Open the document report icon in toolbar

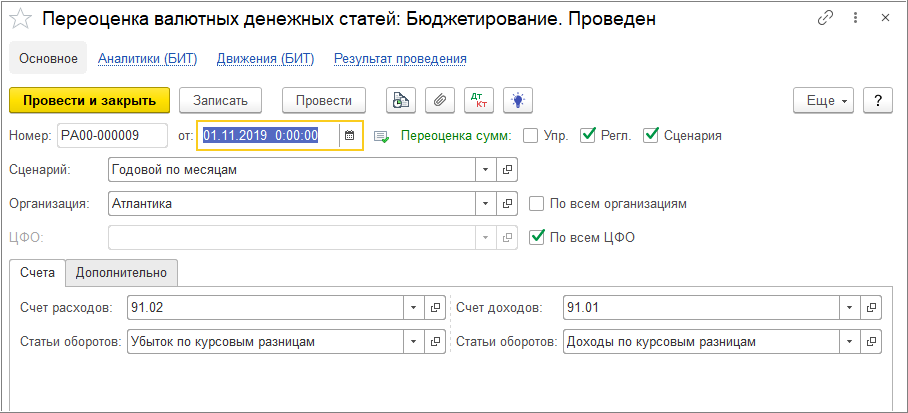[401, 100]
